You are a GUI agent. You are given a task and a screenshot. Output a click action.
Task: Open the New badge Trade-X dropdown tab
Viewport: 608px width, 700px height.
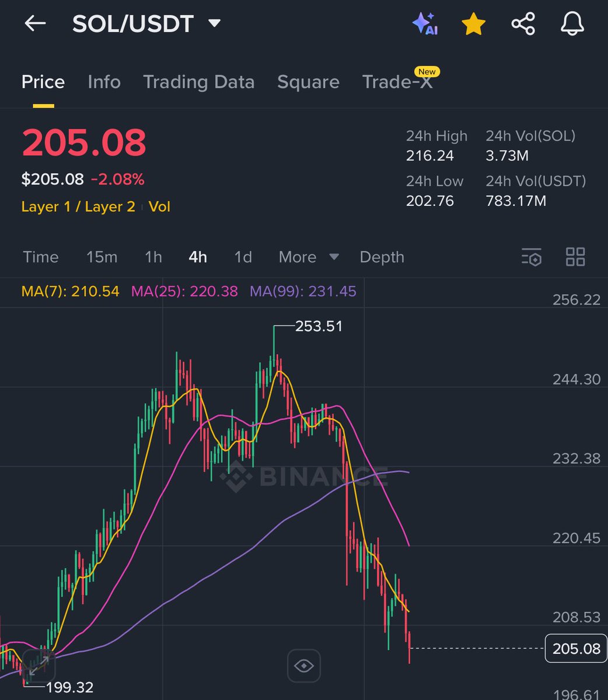[x=397, y=82]
